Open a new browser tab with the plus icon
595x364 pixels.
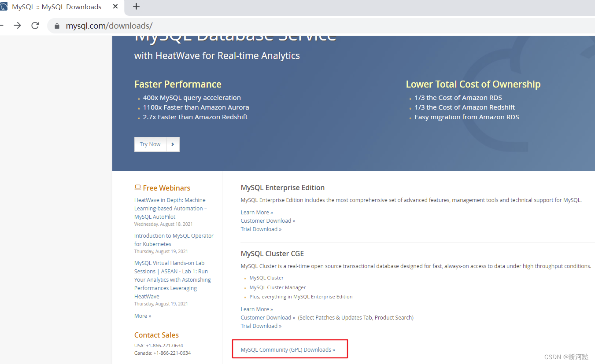tap(136, 7)
